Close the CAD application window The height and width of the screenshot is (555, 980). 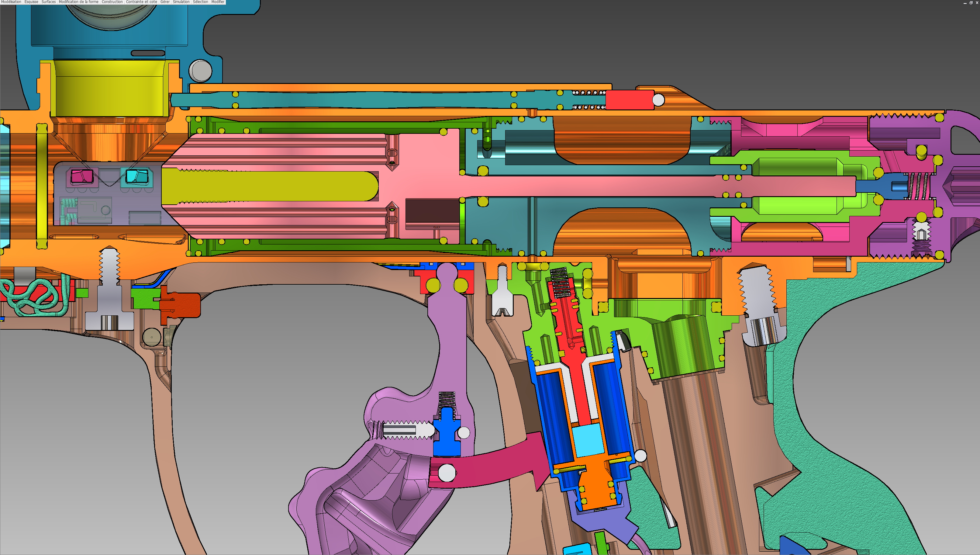click(977, 2)
